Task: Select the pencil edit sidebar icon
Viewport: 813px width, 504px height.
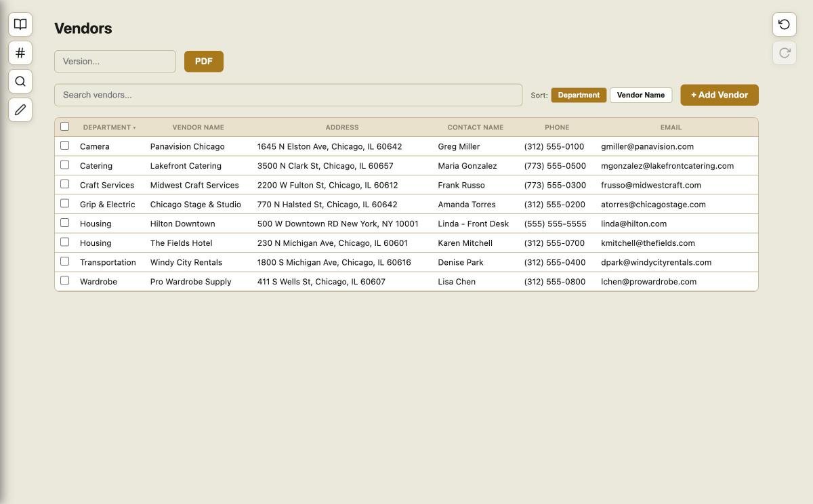Action: (x=20, y=110)
